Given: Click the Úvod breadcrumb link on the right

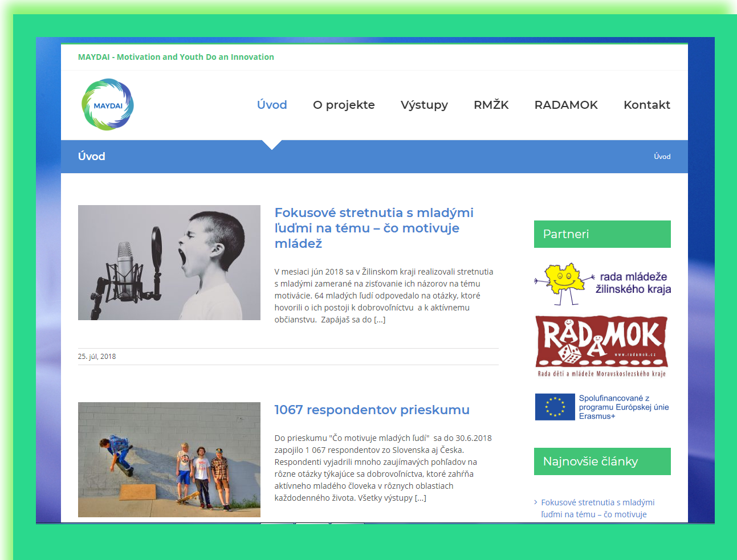Looking at the screenshot, I should pos(662,157).
